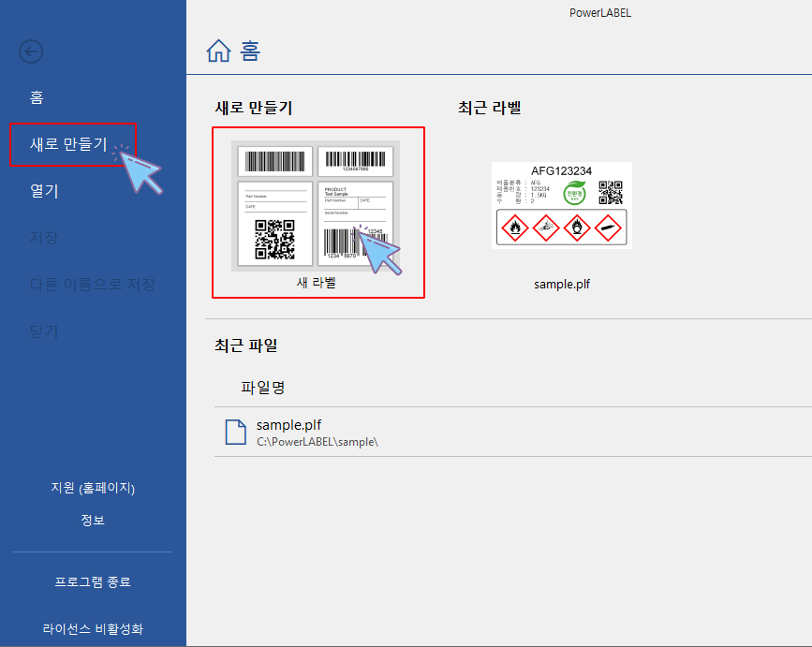Click the eco-friendly green mark on sample label
This screenshot has height=647, width=812.
tap(574, 194)
